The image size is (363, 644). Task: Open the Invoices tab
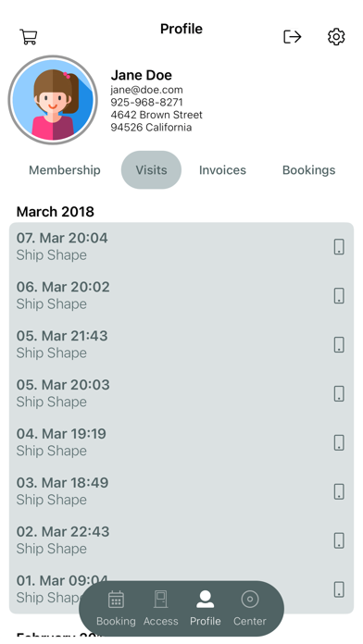point(222,170)
